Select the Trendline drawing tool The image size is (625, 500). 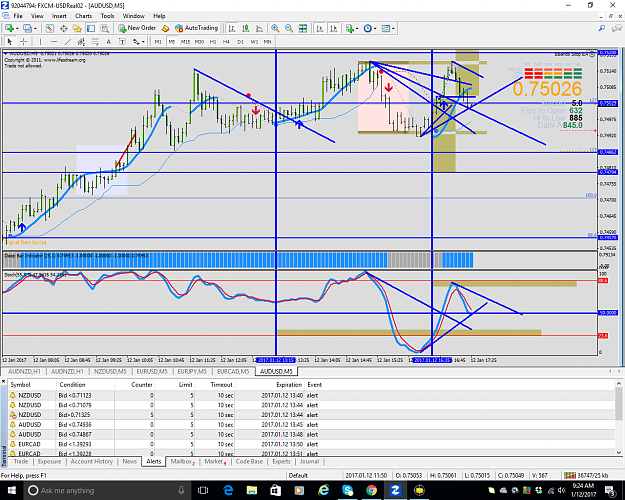point(68,41)
